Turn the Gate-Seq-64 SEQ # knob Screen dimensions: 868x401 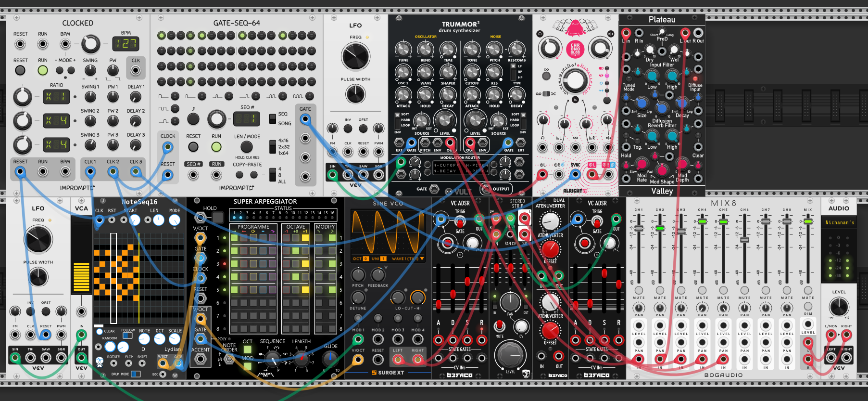(x=216, y=119)
